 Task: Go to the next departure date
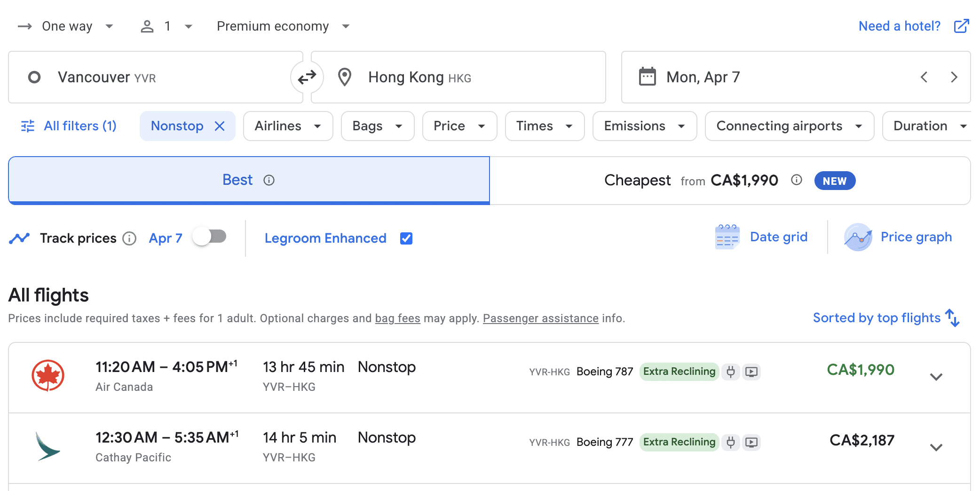point(954,77)
